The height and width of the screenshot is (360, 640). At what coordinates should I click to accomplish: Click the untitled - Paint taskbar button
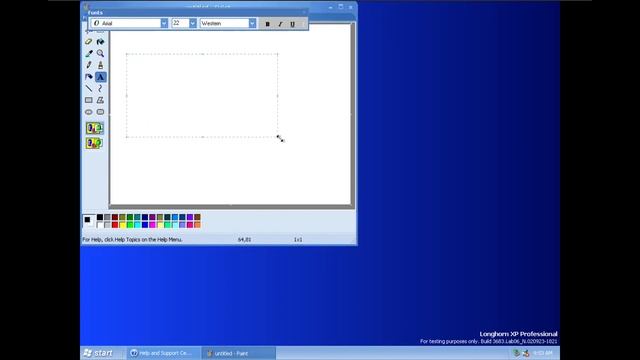(239, 353)
